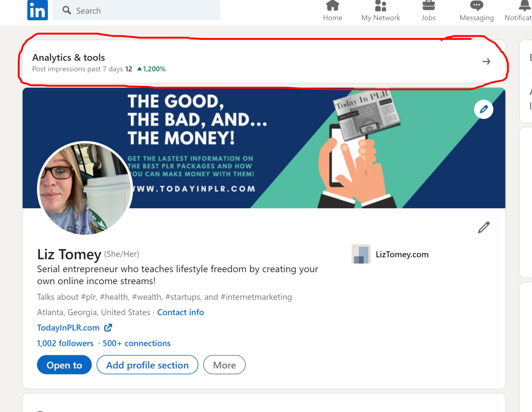This screenshot has height=412, width=532.
Task: Open Analytics & tools arrow
Action: coord(486,61)
